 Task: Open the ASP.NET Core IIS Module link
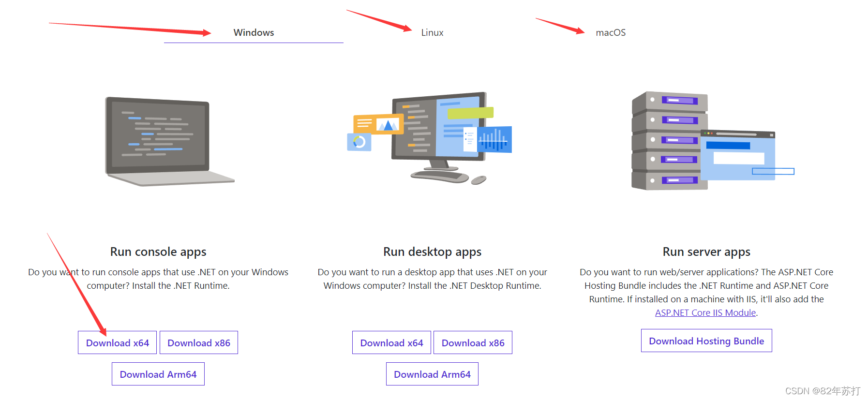(705, 312)
